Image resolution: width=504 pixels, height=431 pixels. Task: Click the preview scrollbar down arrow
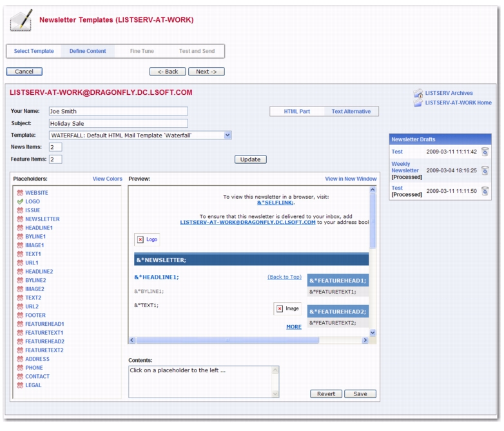pos(373,333)
